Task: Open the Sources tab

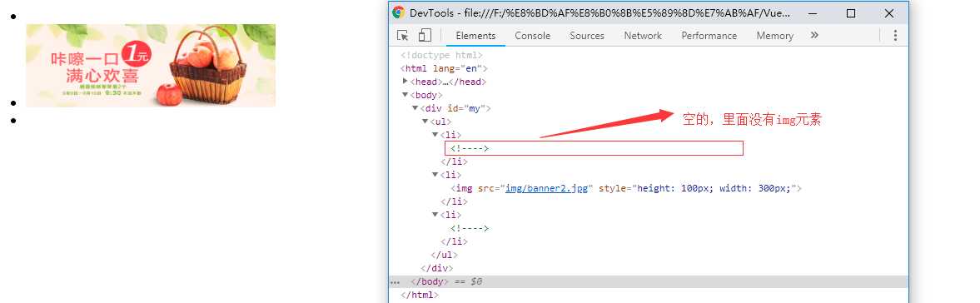Action: [587, 36]
